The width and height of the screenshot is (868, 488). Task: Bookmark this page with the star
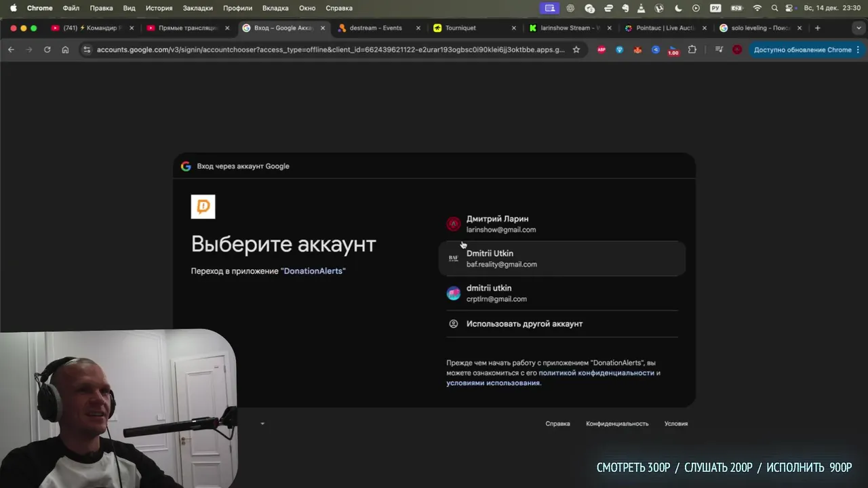[x=576, y=49]
